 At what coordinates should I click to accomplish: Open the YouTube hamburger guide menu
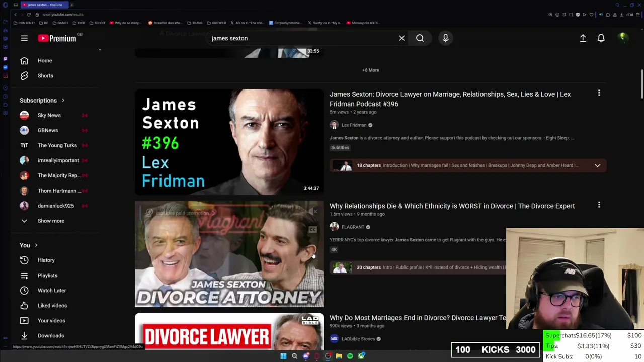tap(24, 38)
